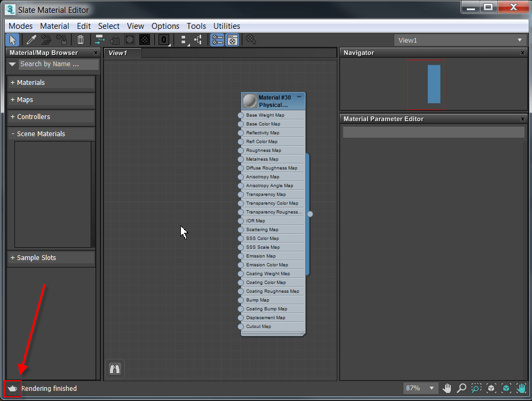Collapse Material #30 node with minus

[x=299, y=97]
